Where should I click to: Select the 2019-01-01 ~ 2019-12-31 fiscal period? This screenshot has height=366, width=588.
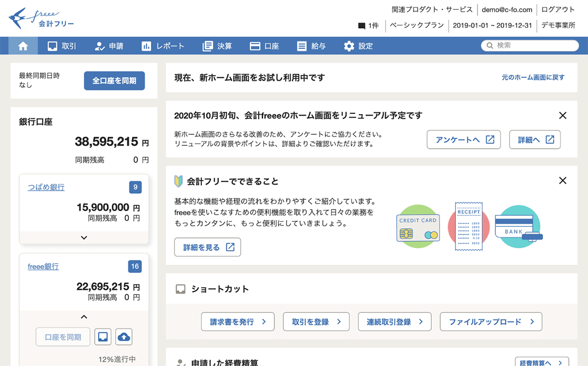492,25
